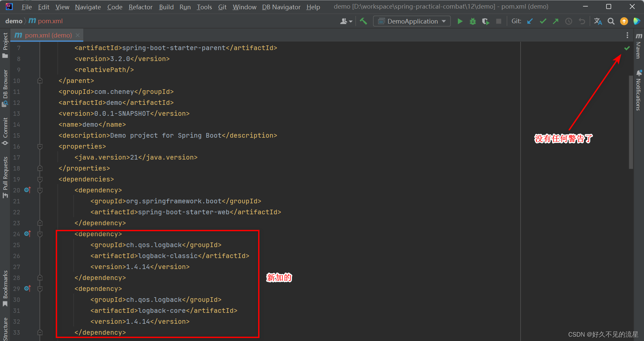Open the Structure tool window
This screenshot has height=341, width=644.
5,329
